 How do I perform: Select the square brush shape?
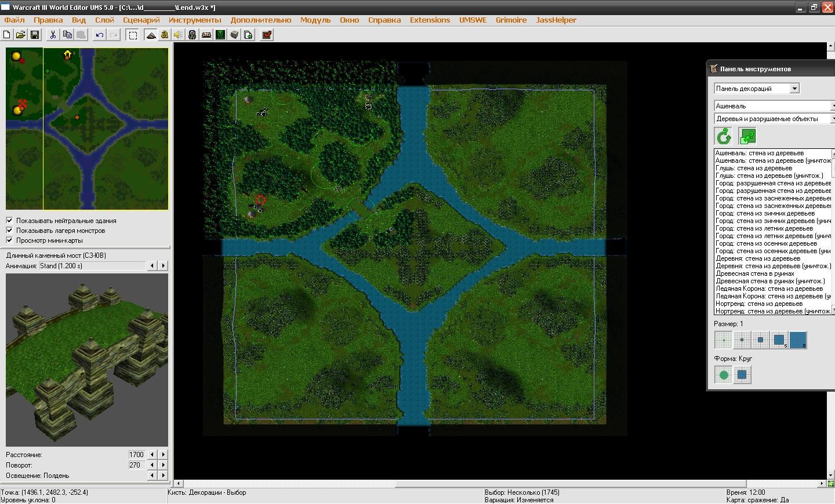(742, 375)
